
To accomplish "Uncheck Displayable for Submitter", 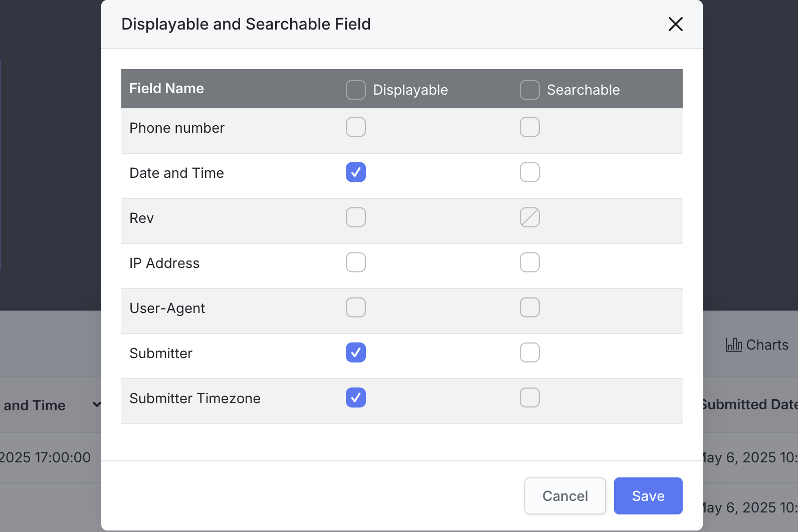I will (356, 353).
